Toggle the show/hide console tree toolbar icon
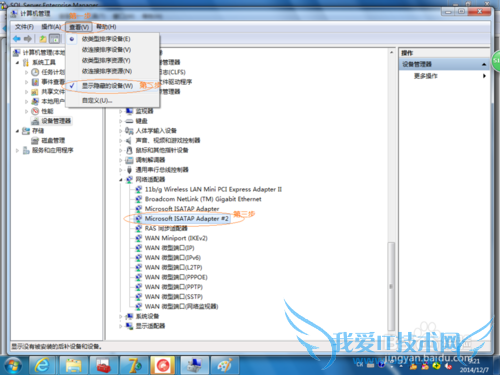This screenshot has height=375, width=500. coord(55,39)
